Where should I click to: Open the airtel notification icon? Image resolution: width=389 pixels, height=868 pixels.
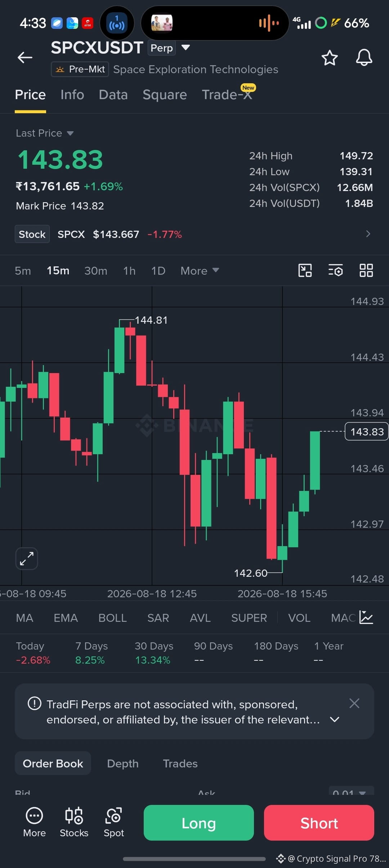tap(88, 23)
